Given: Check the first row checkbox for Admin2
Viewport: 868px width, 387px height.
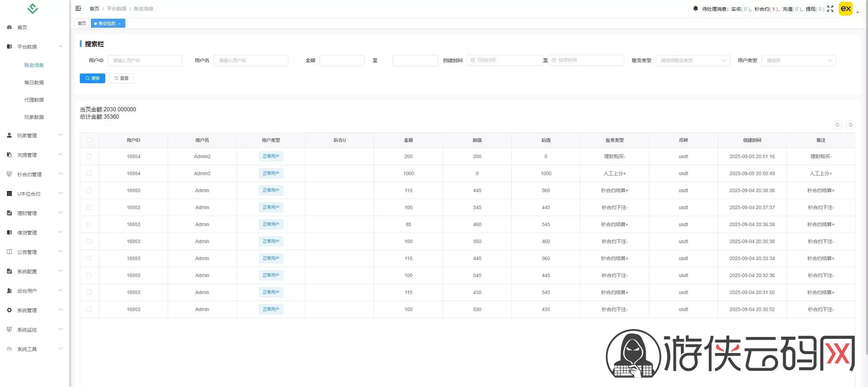Looking at the screenshot, I should click(x=89, y=156).
